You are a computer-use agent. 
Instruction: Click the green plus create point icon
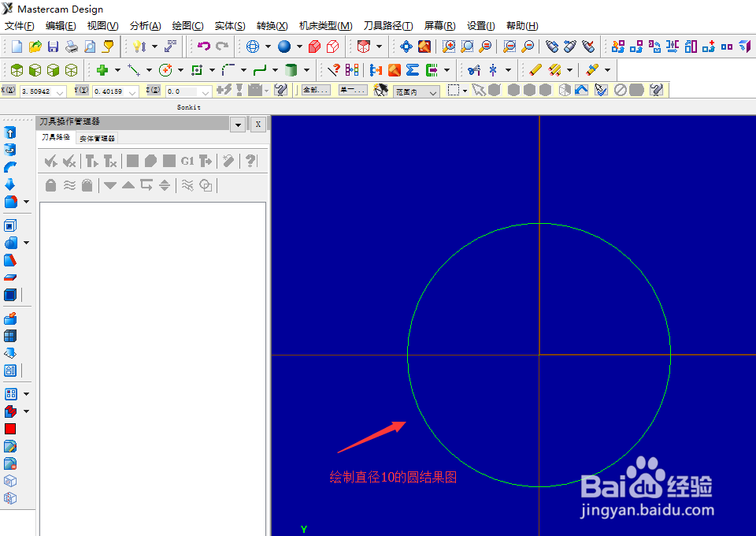(102, 70)
